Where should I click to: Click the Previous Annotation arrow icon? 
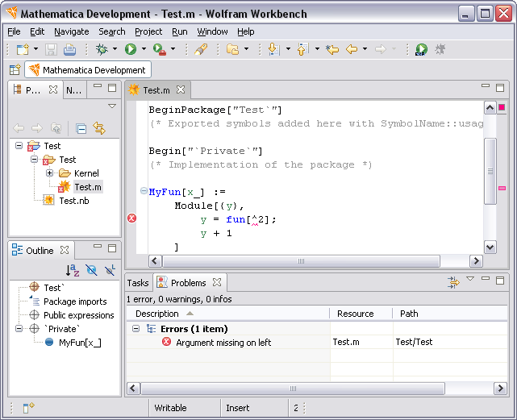[x=303, y=49]
